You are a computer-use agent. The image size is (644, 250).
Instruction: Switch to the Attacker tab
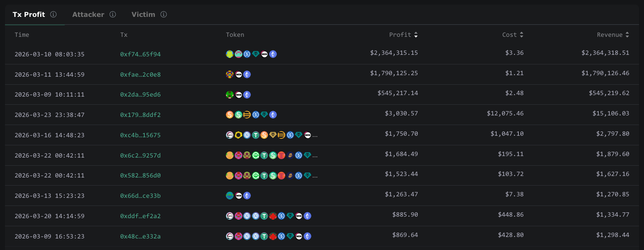click(x=88, y=15)
